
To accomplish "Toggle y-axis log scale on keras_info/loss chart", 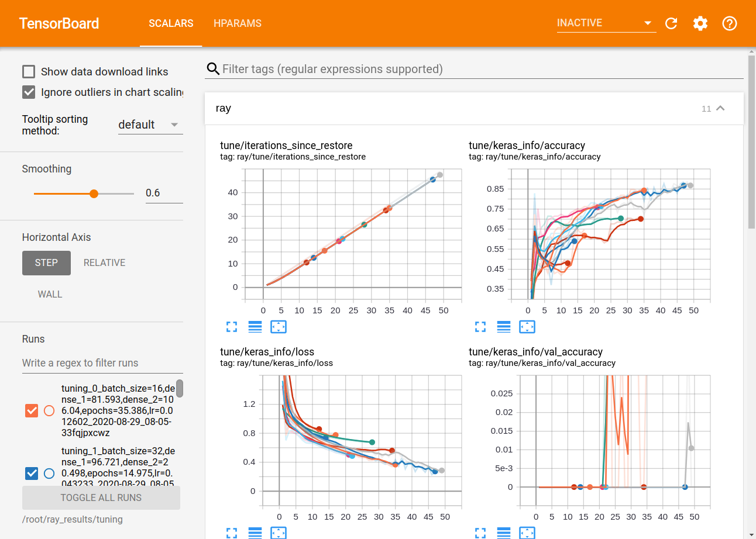I will 255,533.
